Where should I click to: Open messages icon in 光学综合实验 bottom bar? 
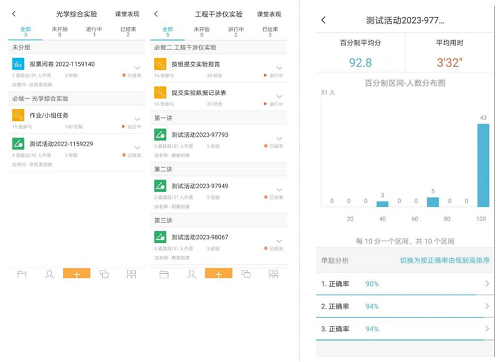point(104,274)
